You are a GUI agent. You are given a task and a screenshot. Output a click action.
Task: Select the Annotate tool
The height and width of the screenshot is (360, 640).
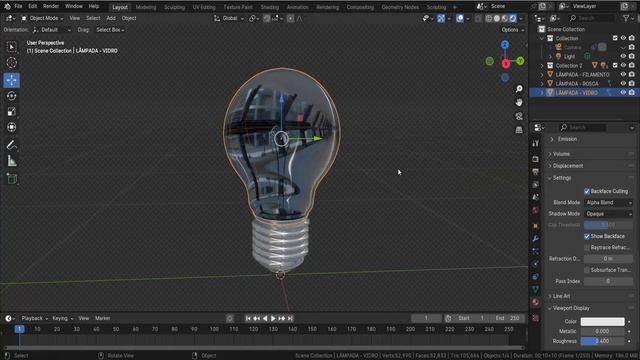tap(11, 145)
